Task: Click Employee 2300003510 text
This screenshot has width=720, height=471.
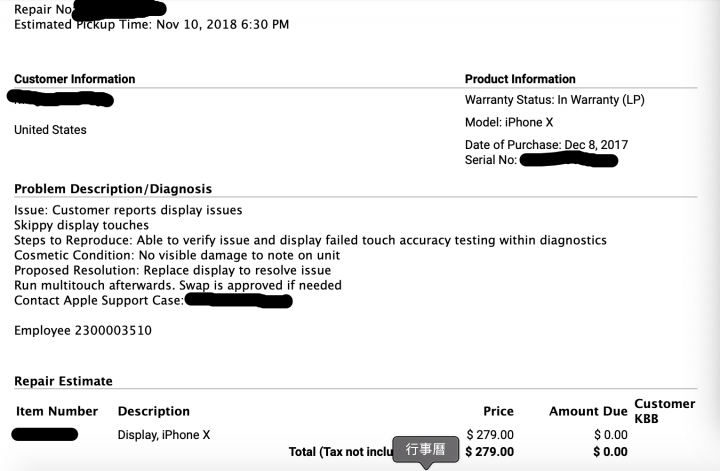Action: pyautogui.click(x=83, y=331)
